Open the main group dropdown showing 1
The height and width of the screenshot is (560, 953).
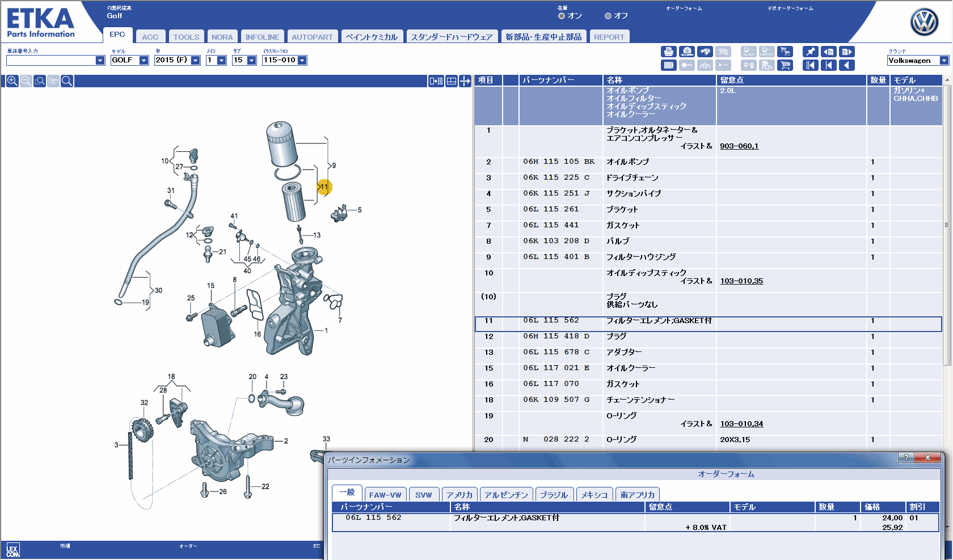pyautogui.click(x=222, y=60)
